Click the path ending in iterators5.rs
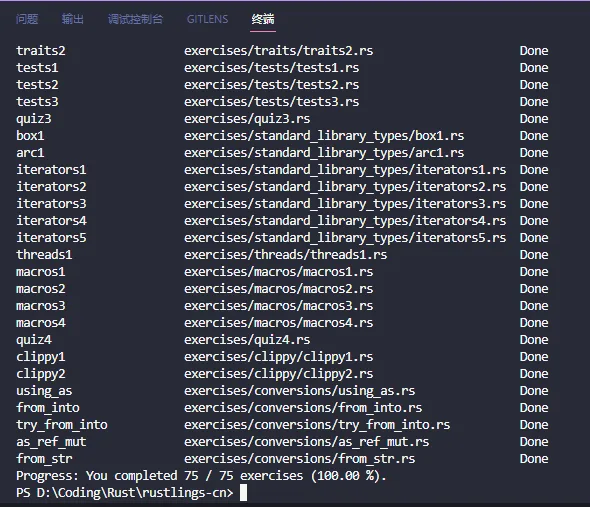Image resolution: width=590 pixels, height=507 pixels. pyautogui.click(x=345, y=238)
